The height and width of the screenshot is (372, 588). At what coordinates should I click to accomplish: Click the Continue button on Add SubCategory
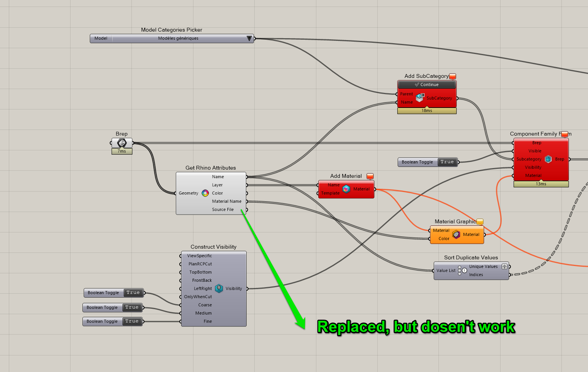click(427, 85)
